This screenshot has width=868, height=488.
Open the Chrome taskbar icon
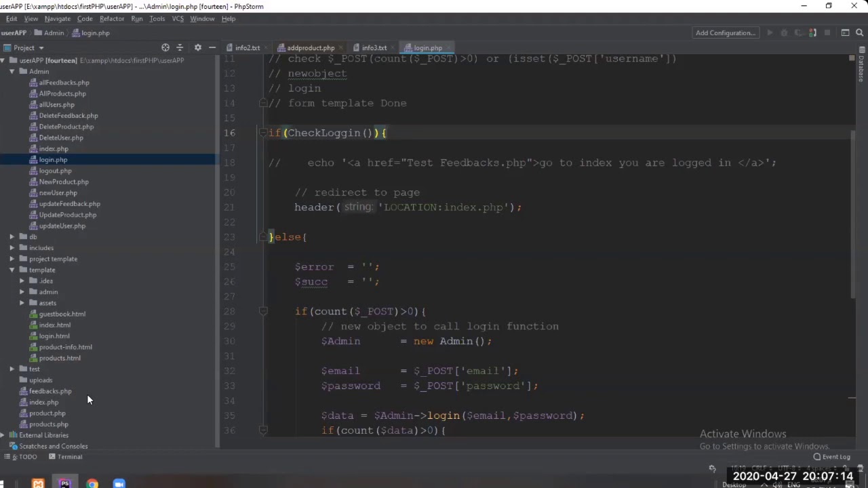point(92,483)
